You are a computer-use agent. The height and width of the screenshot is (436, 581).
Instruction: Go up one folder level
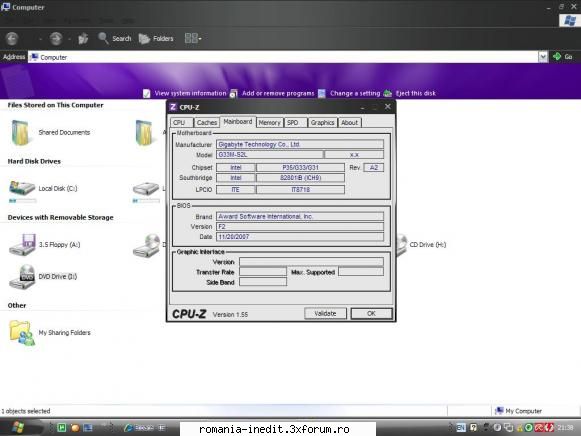pyautogui.click(x=83, y=38)
